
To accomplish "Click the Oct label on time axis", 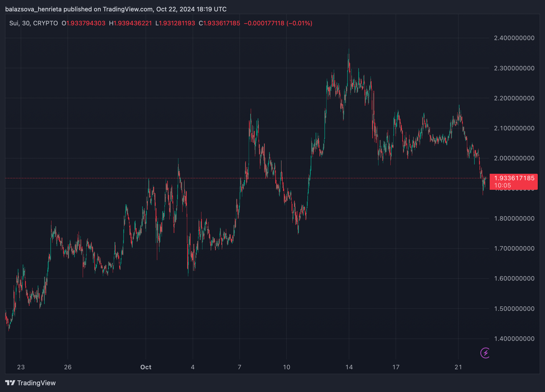I will click(x=146, y=367).
